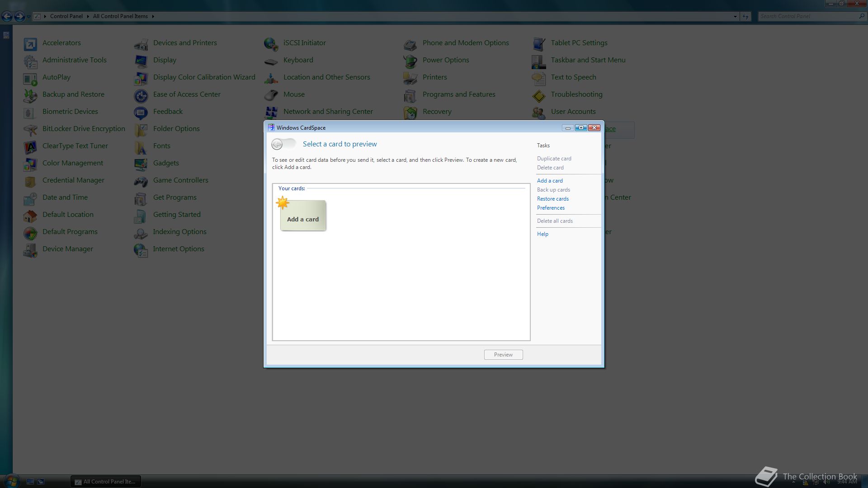
Task: Open Phone and Modem Options text
Action: pos(466,43)
